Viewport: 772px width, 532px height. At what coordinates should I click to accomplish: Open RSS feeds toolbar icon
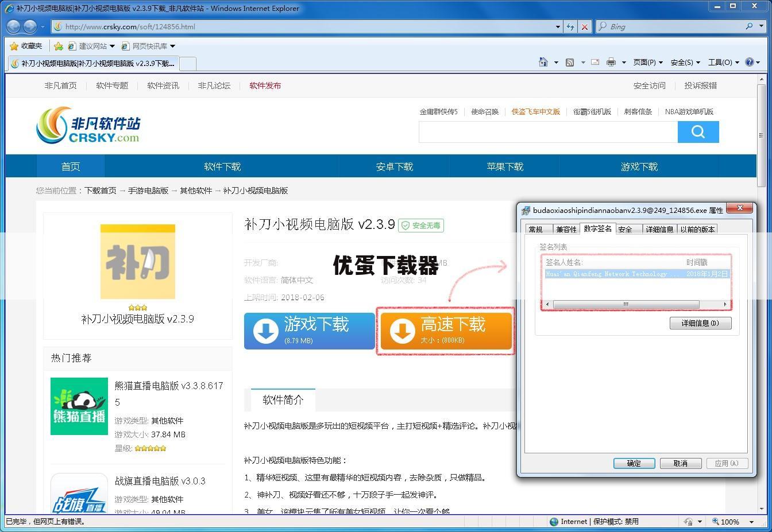coord(569,62)
